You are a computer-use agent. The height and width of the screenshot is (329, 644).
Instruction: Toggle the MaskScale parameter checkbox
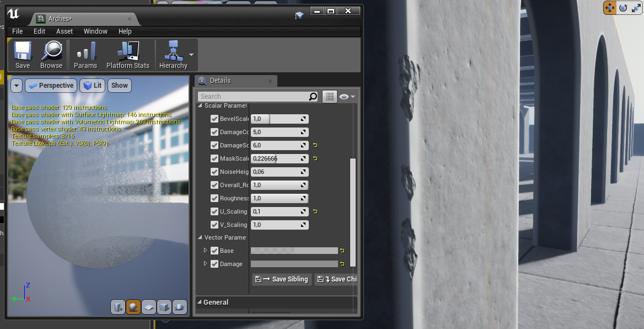pyautogui.click(x=215, y=158)
